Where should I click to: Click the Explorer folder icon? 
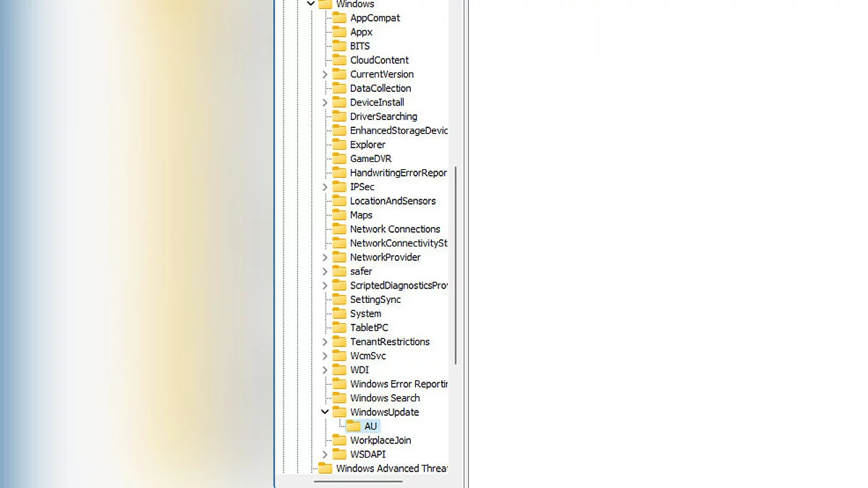[x=339, y=145]
